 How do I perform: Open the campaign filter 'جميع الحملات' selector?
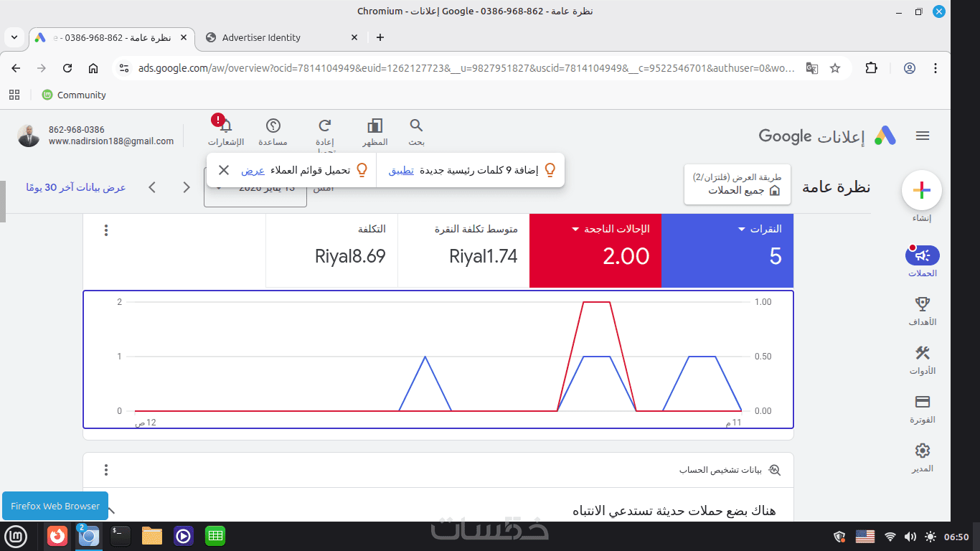pyautogui.click(x=738, y=184)
